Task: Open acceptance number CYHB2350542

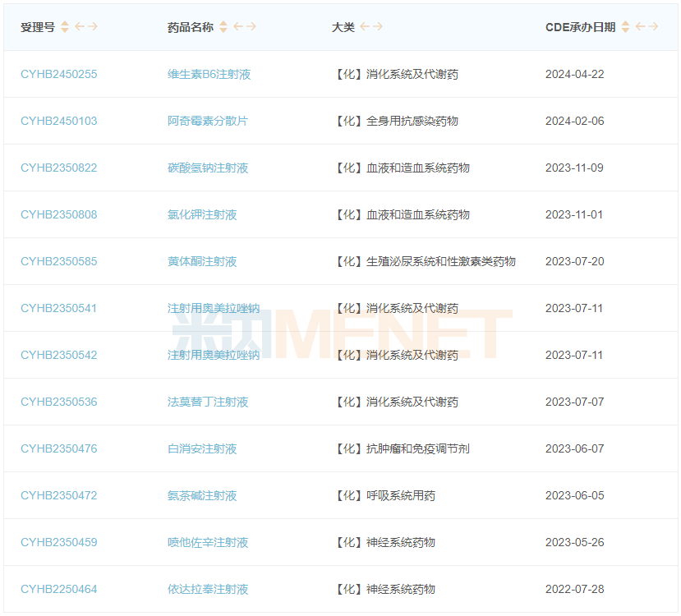Action: 59,356
